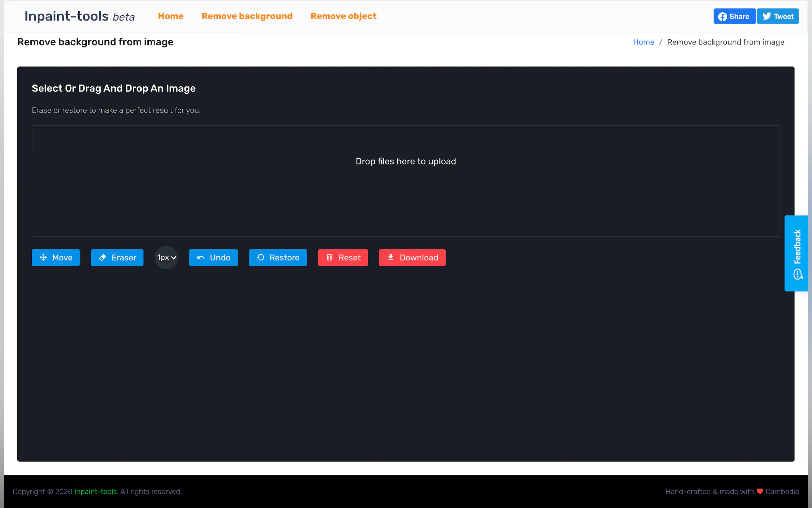
Task: Click the Reset trash button
Action: point(343,258)
